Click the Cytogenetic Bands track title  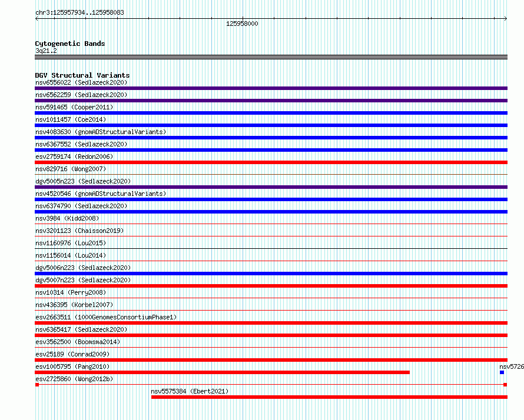[70, 44]
